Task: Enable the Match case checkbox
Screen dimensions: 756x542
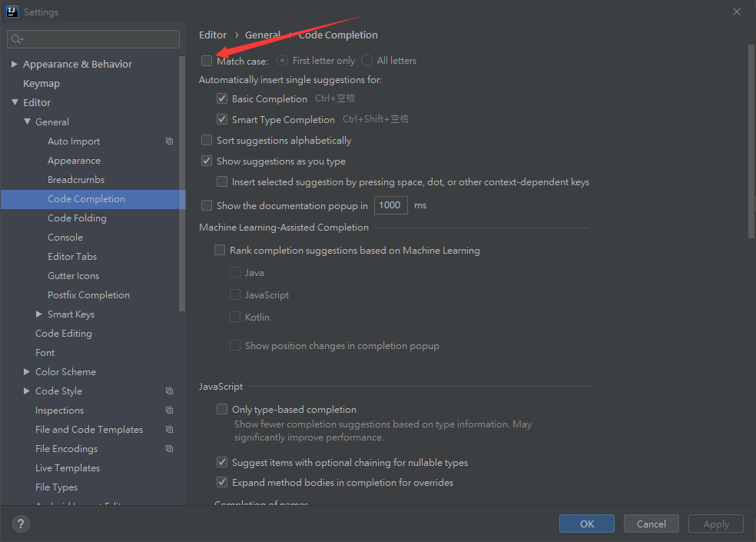Action: click(x=207, y=61)
